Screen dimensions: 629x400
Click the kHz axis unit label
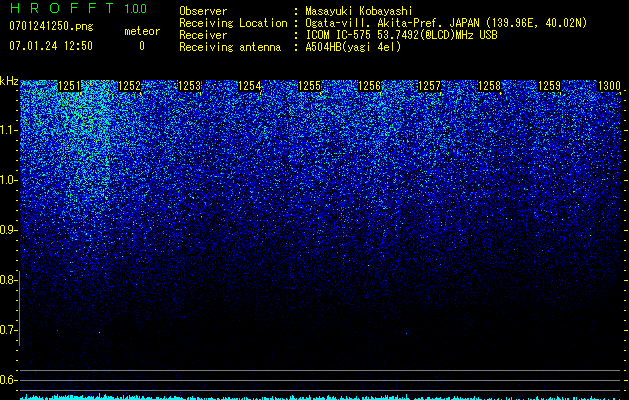(9, 81)
